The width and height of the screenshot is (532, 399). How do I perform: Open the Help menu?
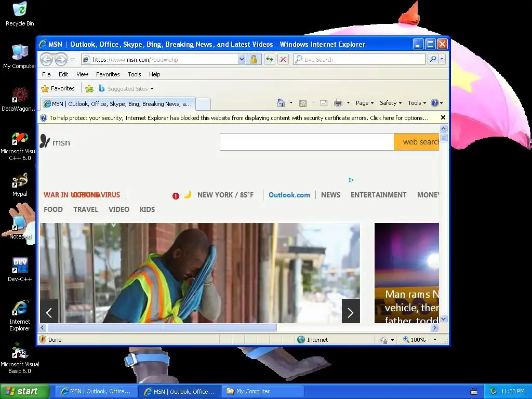154,74
